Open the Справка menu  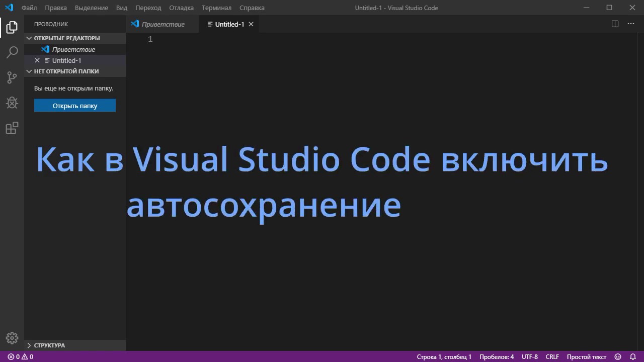(252, 8)
